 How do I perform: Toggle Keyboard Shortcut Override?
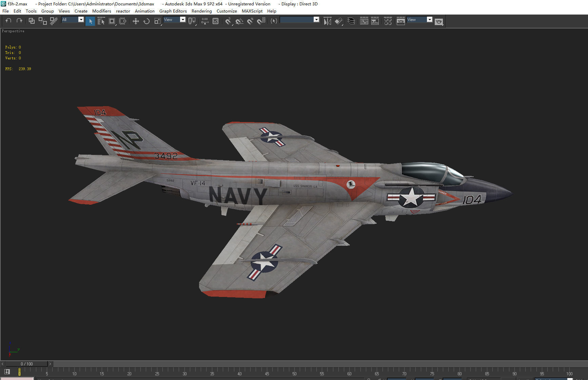pyautogui.click(x=215, y=21)
